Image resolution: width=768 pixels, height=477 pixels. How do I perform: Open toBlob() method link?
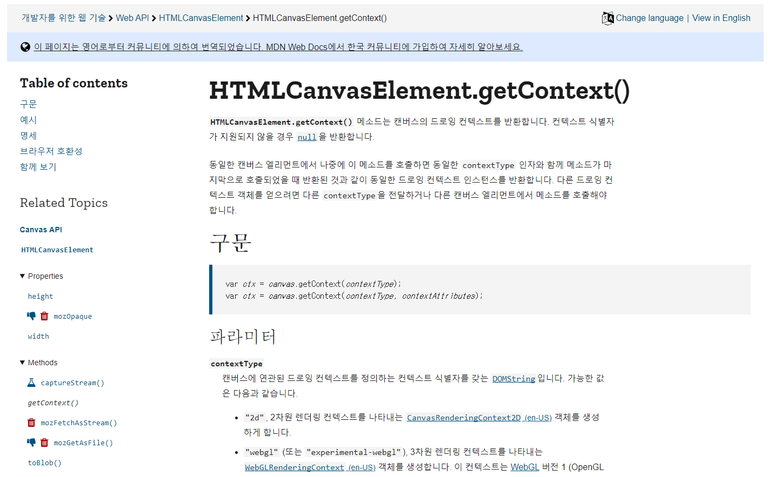[x=45, y=463]
